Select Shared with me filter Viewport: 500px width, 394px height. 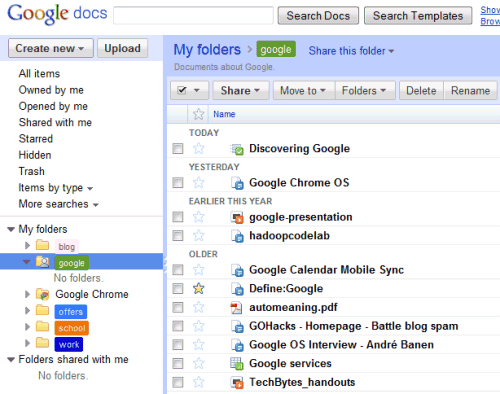(55, 122)
